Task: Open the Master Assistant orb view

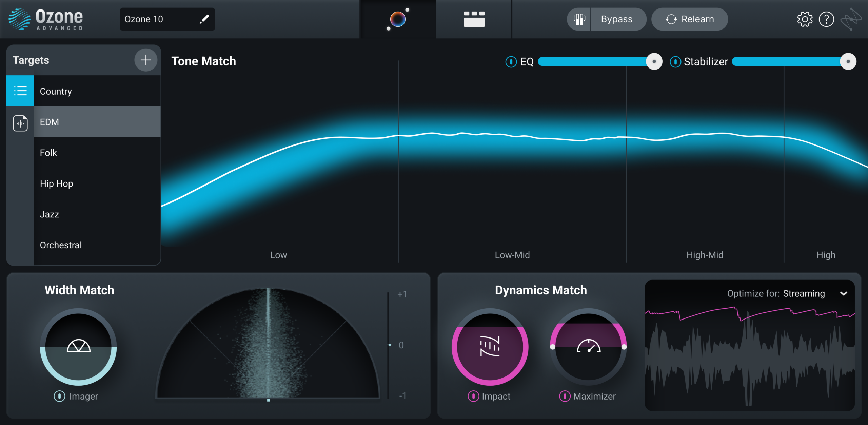Action: point(398,19)
